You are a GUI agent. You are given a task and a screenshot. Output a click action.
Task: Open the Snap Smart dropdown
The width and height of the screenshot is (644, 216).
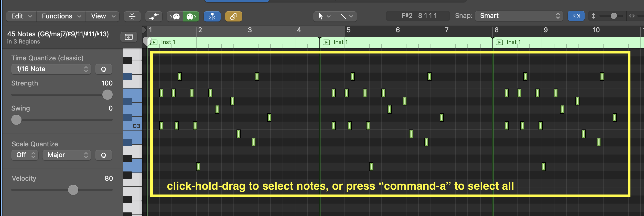point(519,16)
